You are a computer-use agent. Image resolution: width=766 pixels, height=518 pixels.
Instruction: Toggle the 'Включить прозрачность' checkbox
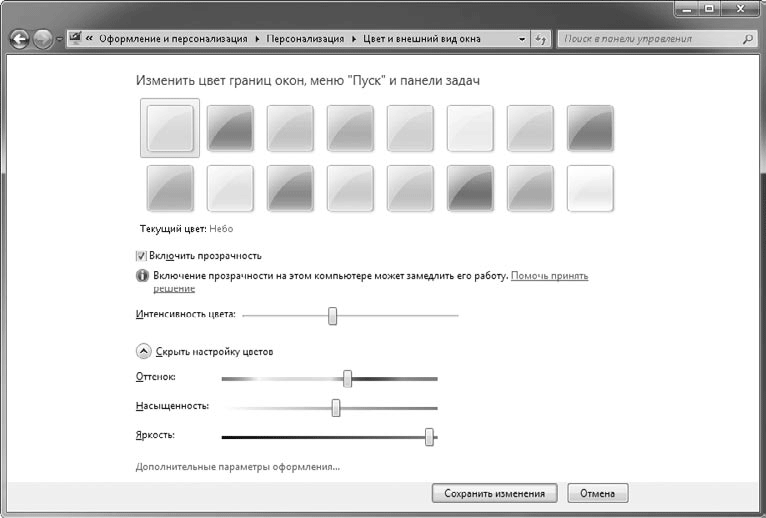(141, 256)
